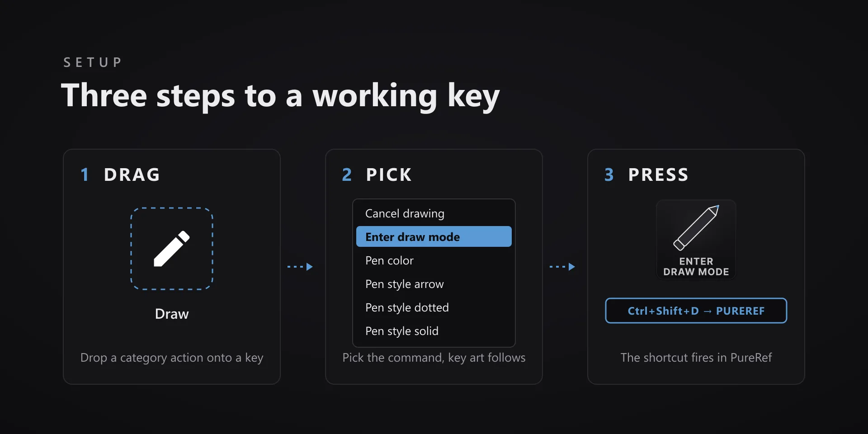Click the Draw label under the dashed box
The height and width of the screenshot is (434, 868).
[172, 314]
